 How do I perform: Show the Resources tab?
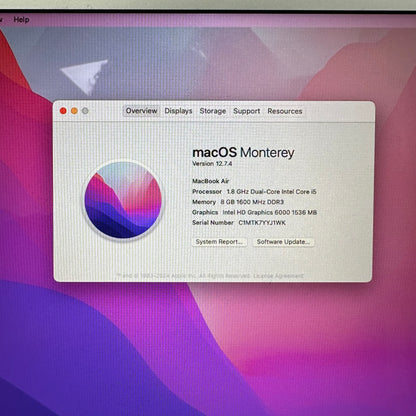tap(285, 111)
